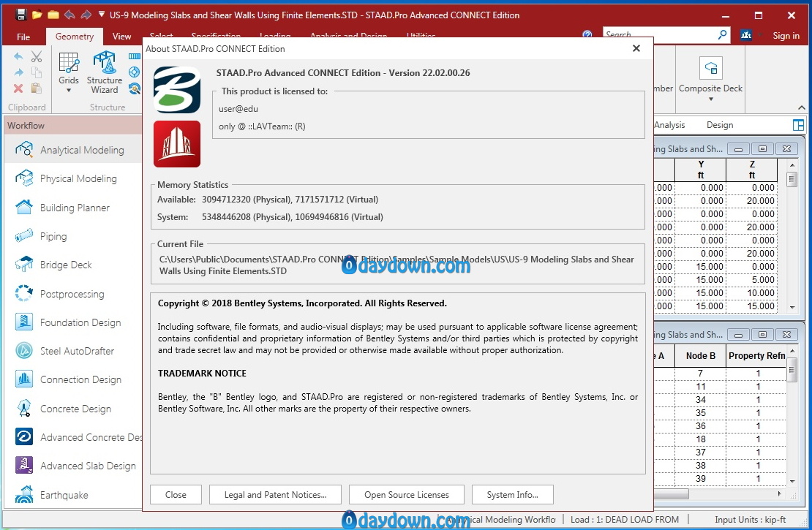Viewport: 812px width, 530px height.
Task: Expand the Composite Deck dropdown arrow
Action: tap(711, 99)
